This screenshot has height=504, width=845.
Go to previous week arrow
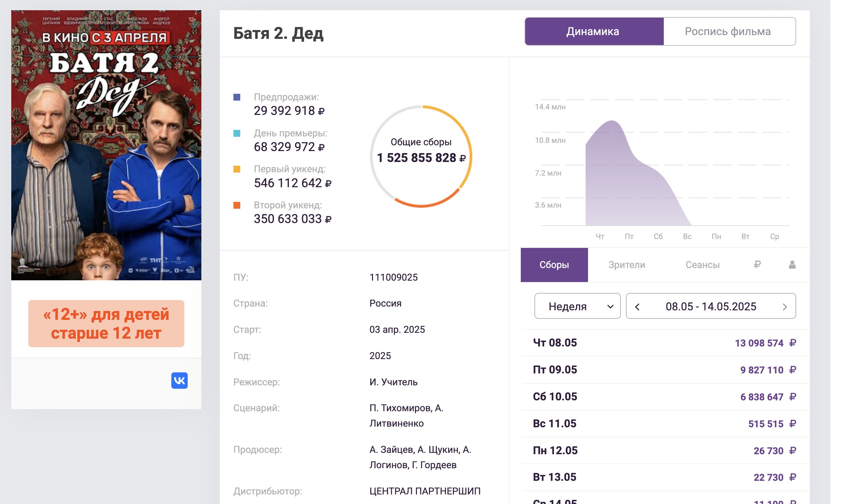pyautogui.click(x=637, y=307)
